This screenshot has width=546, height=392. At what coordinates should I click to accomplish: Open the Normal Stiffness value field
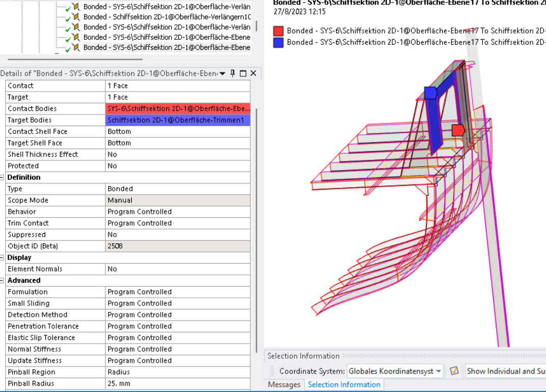(x=178, y=349)
